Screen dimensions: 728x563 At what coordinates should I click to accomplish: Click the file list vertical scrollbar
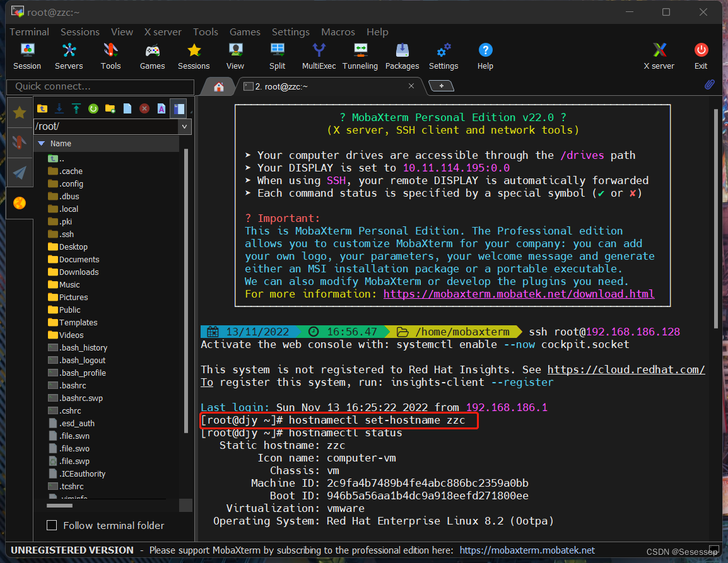[185, 290]
